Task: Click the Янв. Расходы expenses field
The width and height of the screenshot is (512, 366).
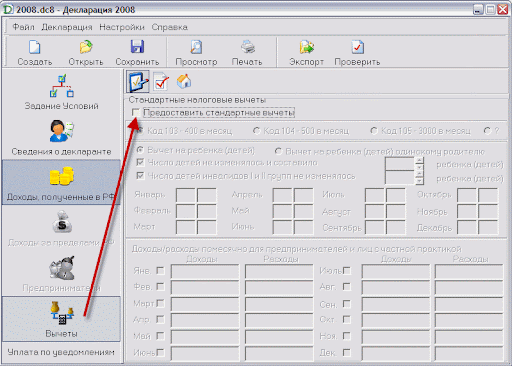Action: point(279,271)
